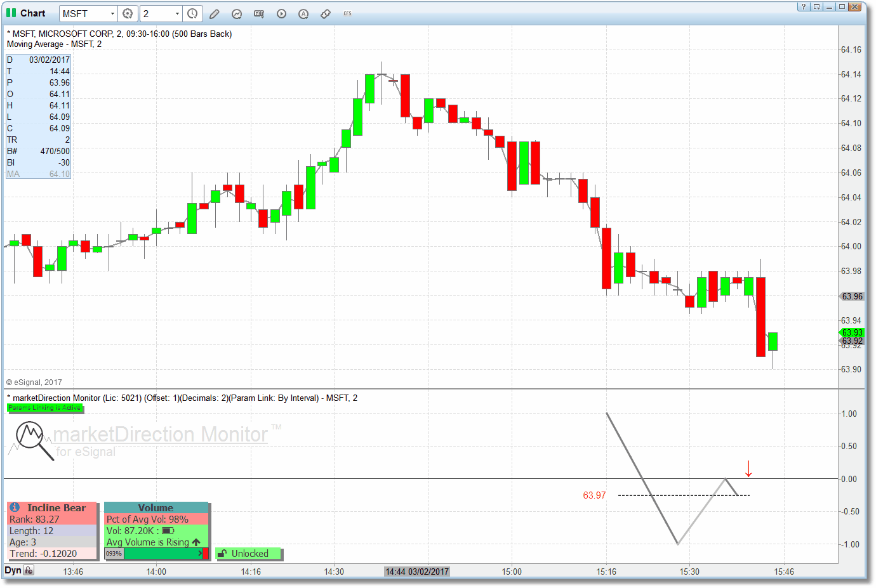Click the date value 03/02/2017 in data box
Viewport: 876px width, 588px height.
(x=50, y=60)
